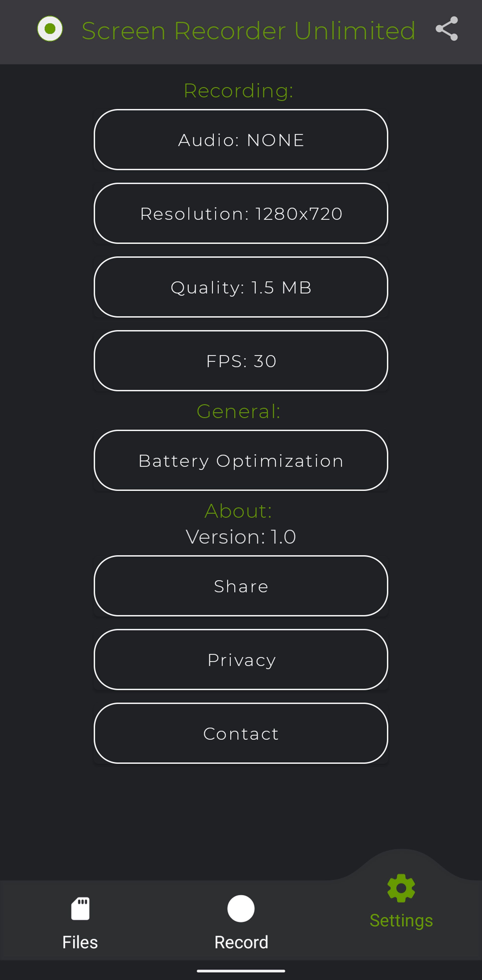482x980 pixels.
Task: Adjust the FPS: 30 setting
Action: pos(241,361)
